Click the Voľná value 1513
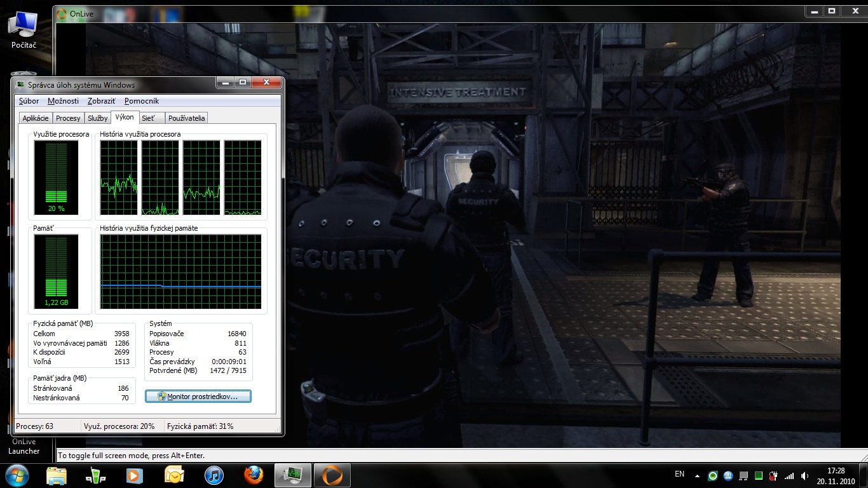Screen dimensions: 868x488 point(121,362)
